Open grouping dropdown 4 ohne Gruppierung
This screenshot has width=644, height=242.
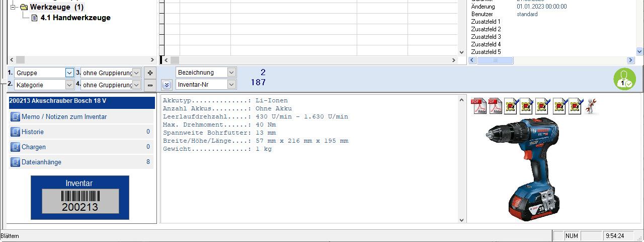(x=136, y=85)
